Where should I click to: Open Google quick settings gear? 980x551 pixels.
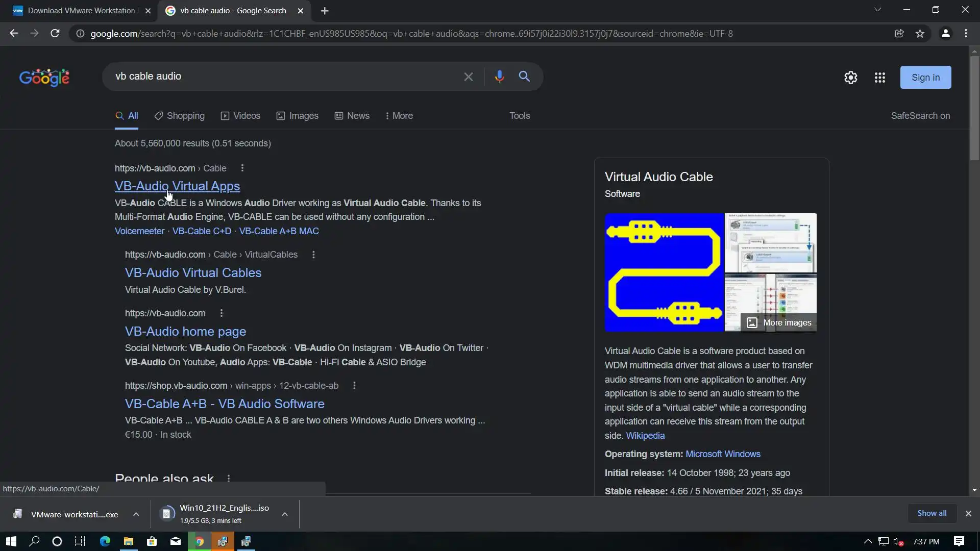click(850, 78)
